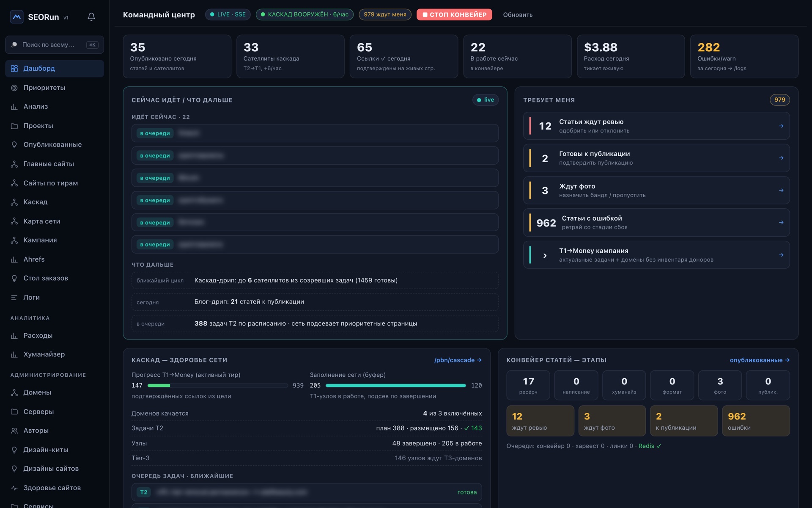Click the Дизайн-киты bulb icon
This screenshot has height=508, width=812.
(x=14, y=450)
